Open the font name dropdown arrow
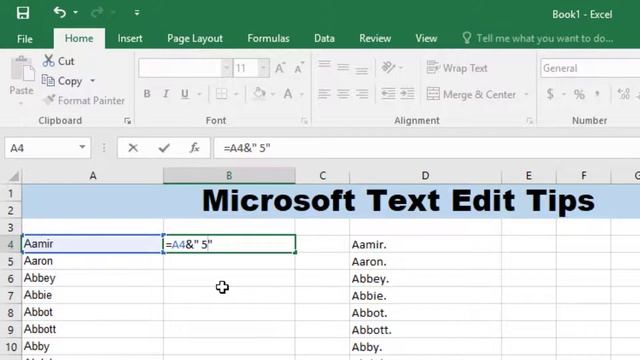The width and height of the screenshot is (640, 360). [x=227, y=68]
